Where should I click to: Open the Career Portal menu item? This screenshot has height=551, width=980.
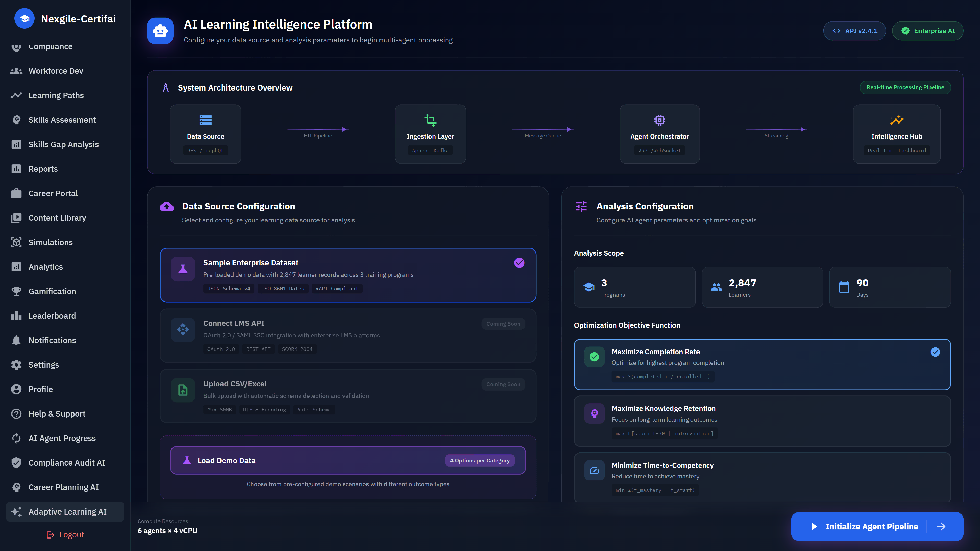[x=53, y=193]
